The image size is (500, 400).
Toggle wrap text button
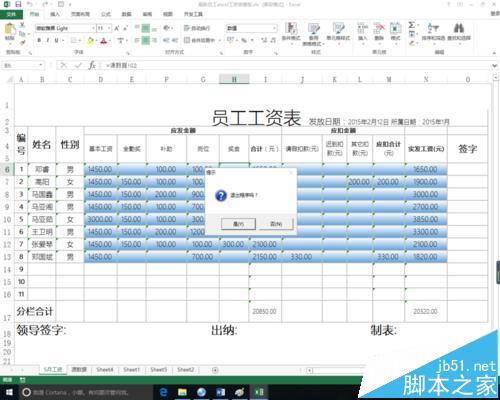[x=197, y=28]
